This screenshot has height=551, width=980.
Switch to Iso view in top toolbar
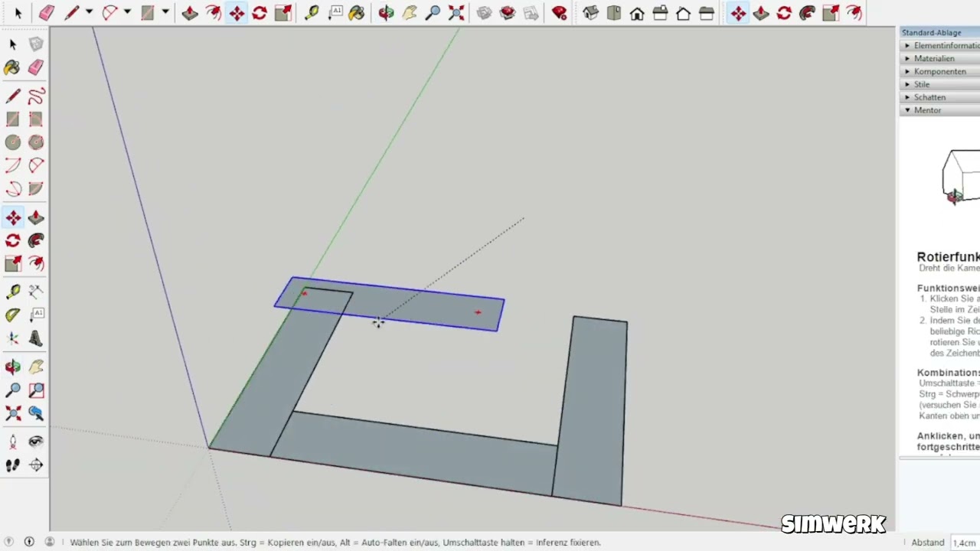coord(590,13)
